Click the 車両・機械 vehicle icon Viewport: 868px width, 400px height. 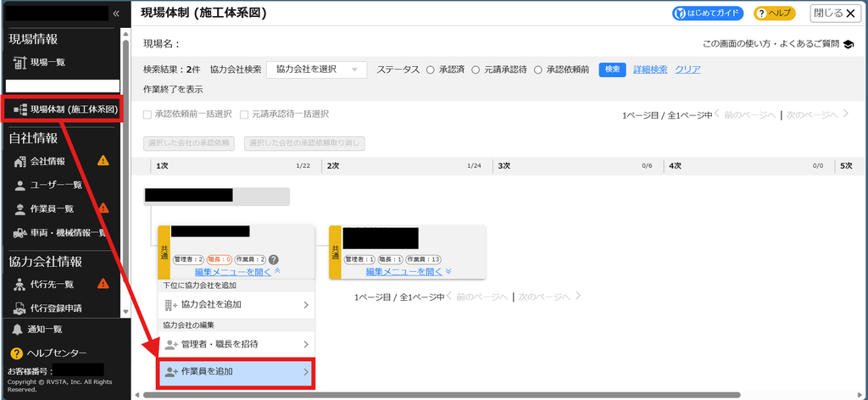pyautogui.click(x=20, y=233)
